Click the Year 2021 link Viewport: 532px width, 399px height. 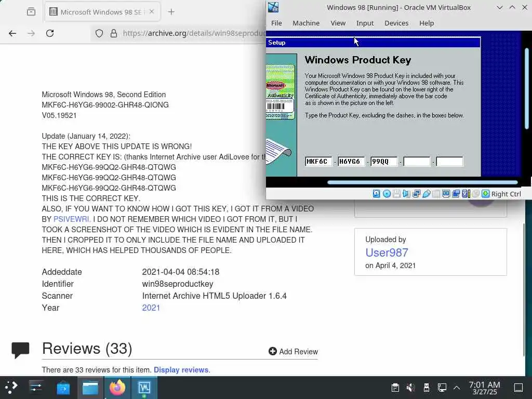pos(151,308)
